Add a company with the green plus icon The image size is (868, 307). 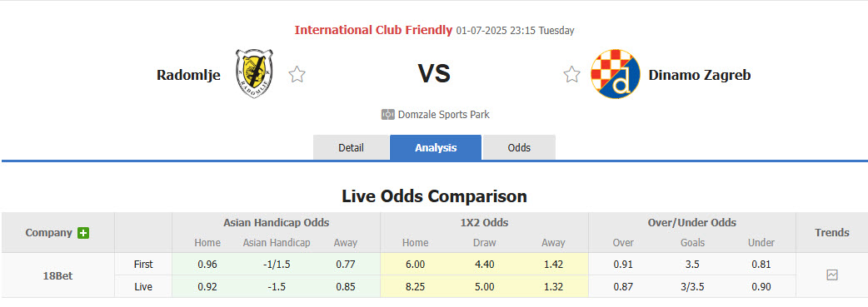point(83,233)
